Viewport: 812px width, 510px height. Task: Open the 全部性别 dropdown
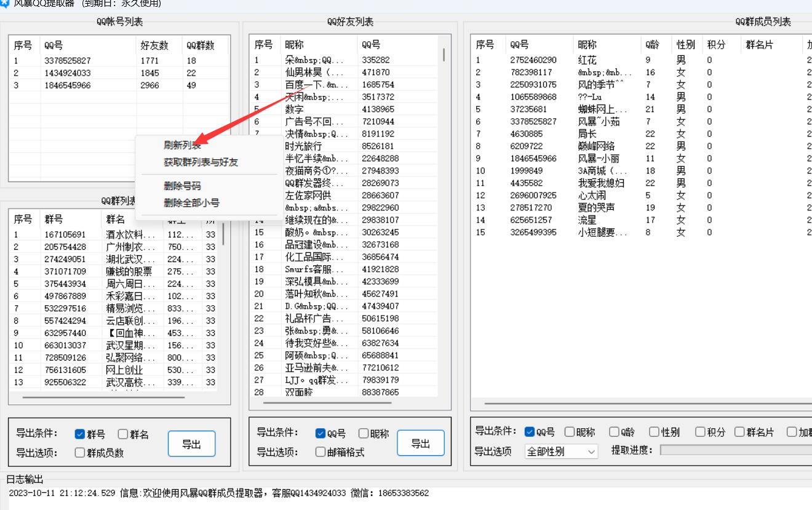561,451
